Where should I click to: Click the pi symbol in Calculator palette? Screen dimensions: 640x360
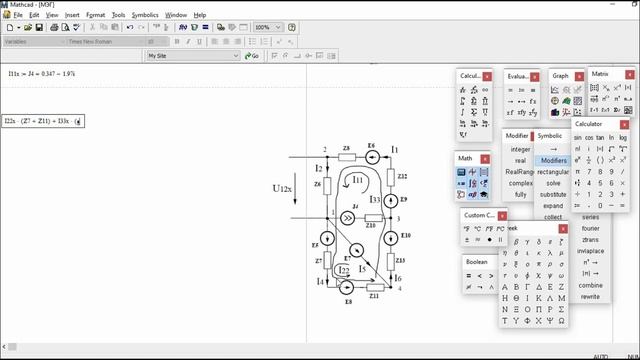tap(578, 172)
